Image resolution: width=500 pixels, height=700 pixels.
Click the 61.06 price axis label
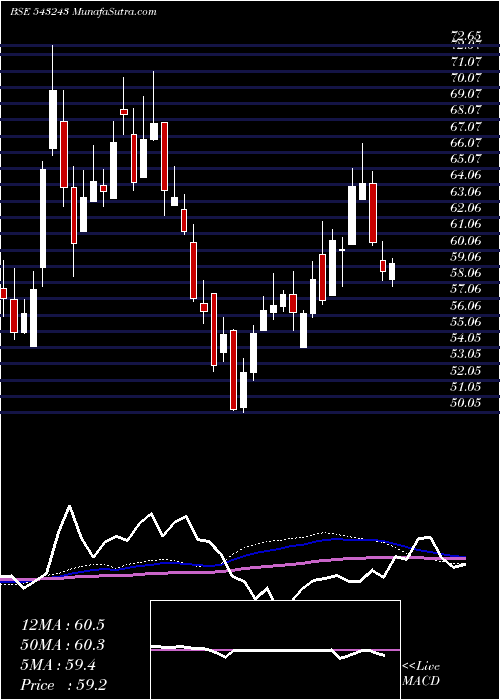(x=466, y=224)
